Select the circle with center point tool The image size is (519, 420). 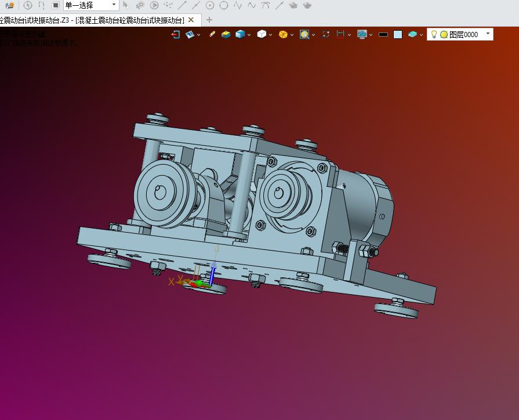(210, 5)
